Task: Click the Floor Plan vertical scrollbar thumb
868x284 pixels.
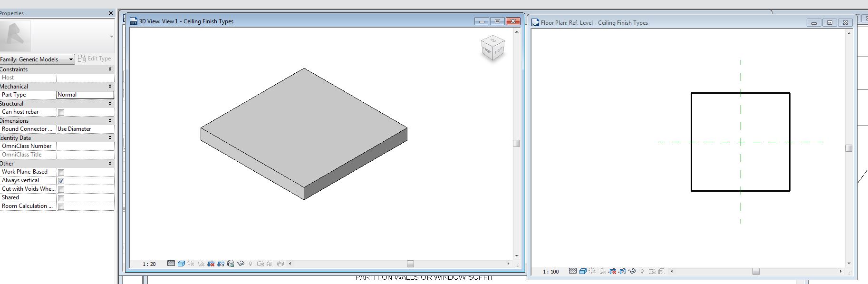Action: click(849, 148)
